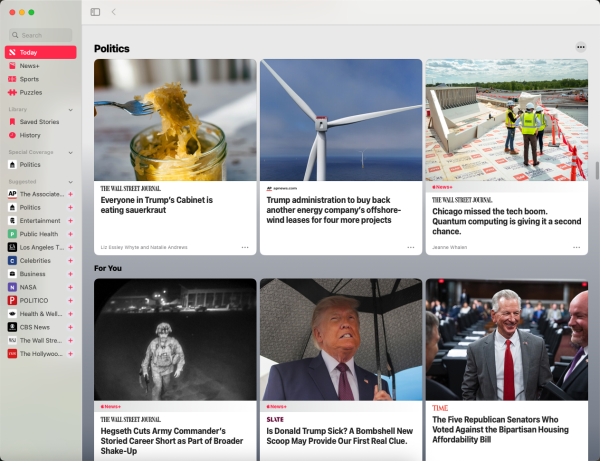This screenshot has width=600, height=461.
Task: Open History in Library
Action: (x=41, y=135)
